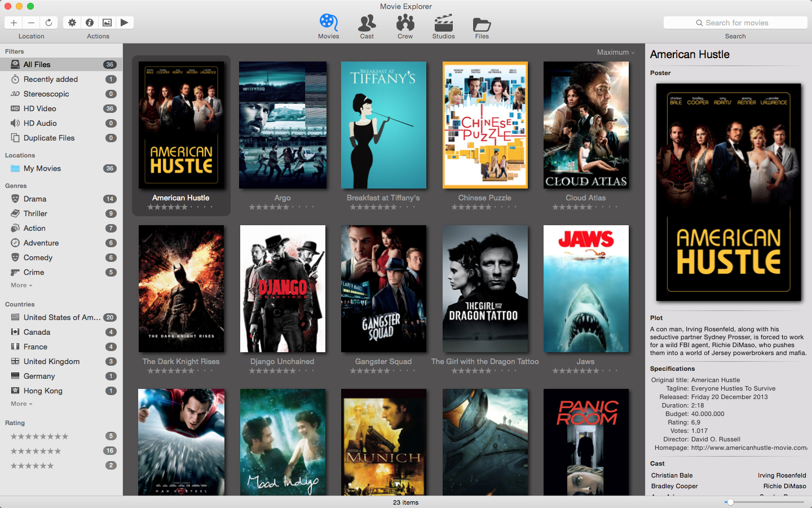Filter by United States of America
This screenshot has height=508, width=812.
(x=61, y=317)
